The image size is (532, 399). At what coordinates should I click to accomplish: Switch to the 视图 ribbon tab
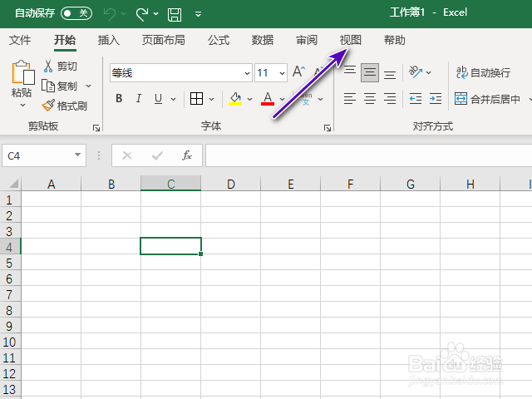point(351,40)
